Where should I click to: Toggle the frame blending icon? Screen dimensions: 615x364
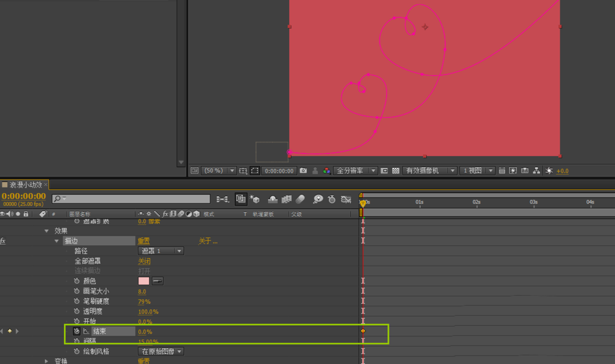287,199
